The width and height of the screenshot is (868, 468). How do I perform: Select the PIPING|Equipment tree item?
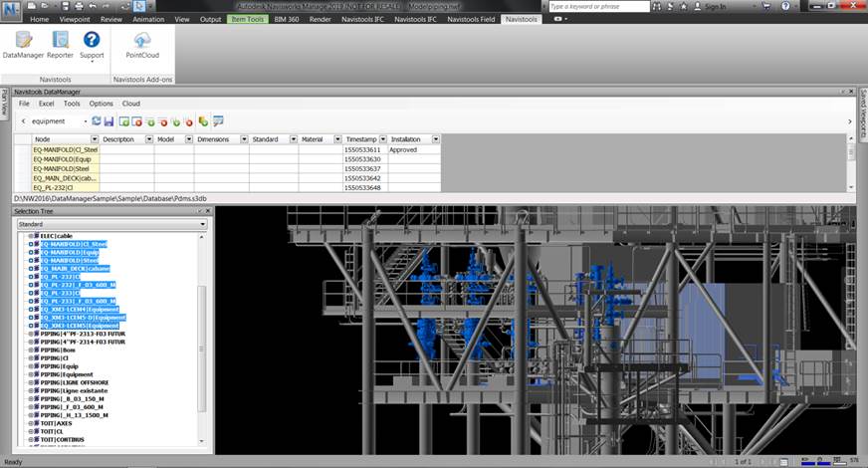coord(67,374)
